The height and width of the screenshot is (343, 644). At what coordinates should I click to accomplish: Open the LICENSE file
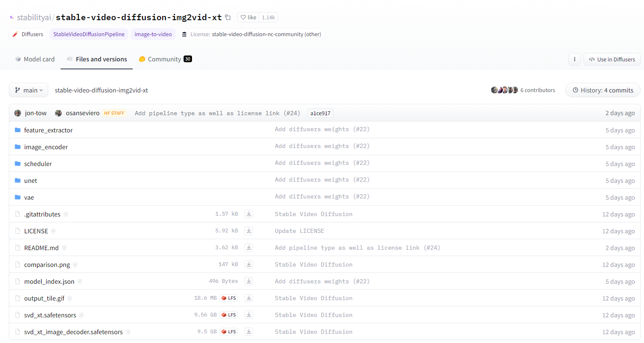coord(36,231)
